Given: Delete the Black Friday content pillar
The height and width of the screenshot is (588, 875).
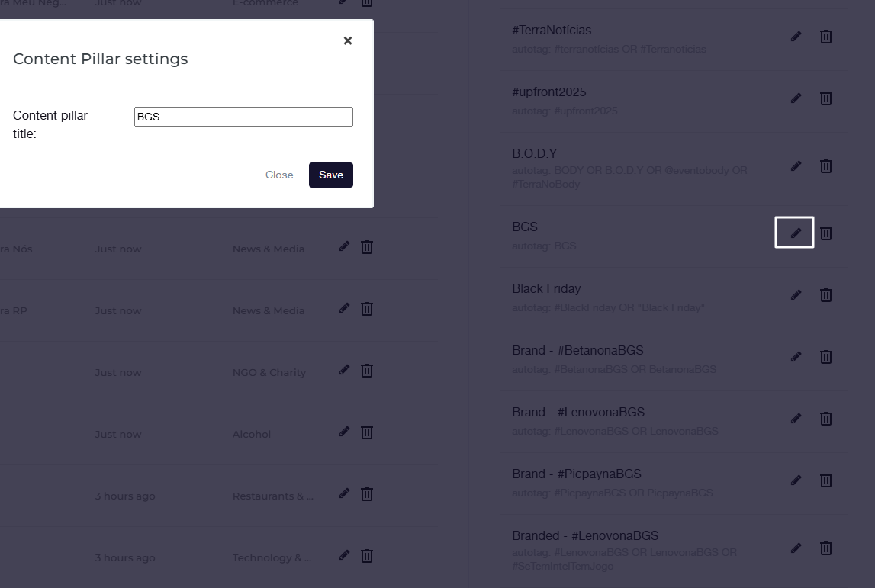Looking at the screenshot, I should tap(825, 295).
